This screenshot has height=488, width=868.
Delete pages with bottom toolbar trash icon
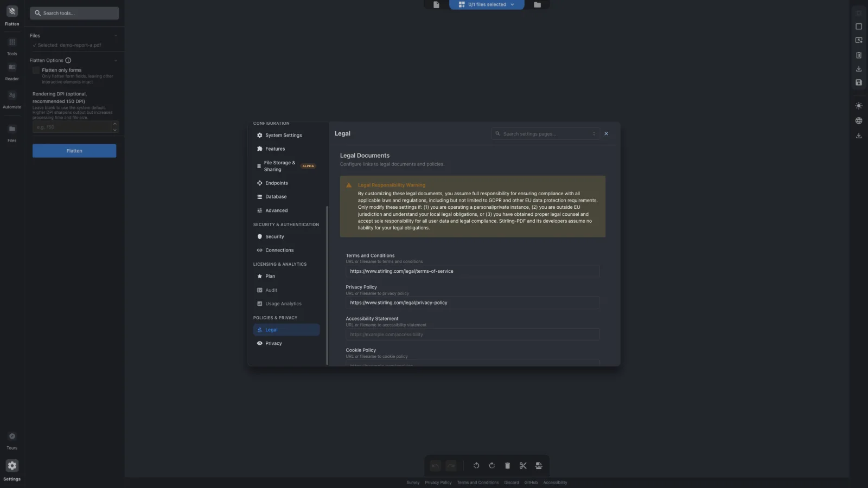pyautogui.click(x=507, y=466)
